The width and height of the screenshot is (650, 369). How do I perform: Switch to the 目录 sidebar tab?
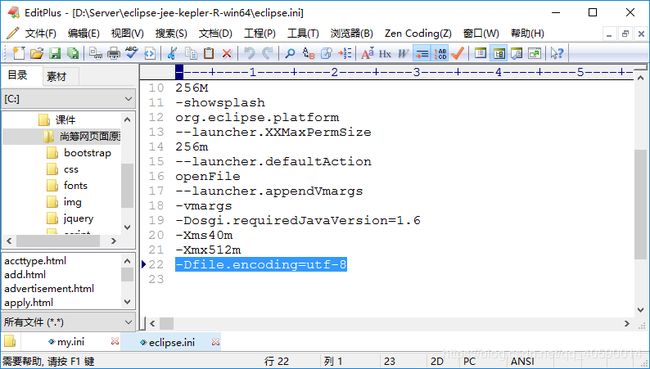point(17,75)
